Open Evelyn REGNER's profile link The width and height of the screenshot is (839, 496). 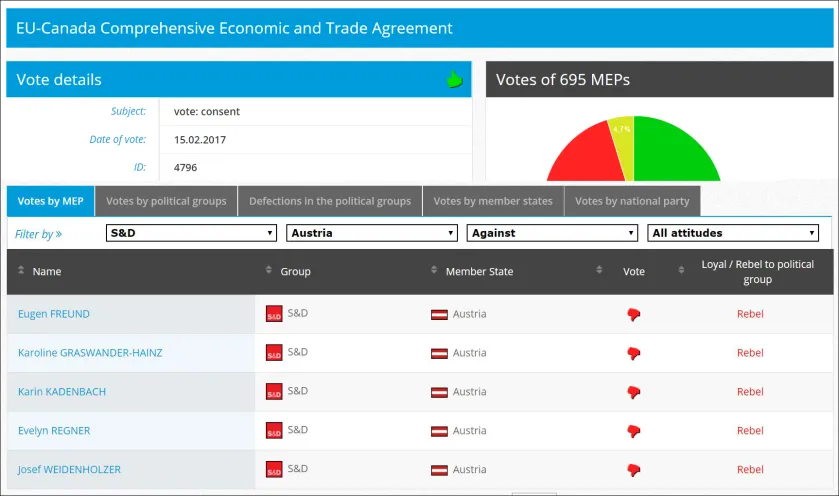pos(54,431)
